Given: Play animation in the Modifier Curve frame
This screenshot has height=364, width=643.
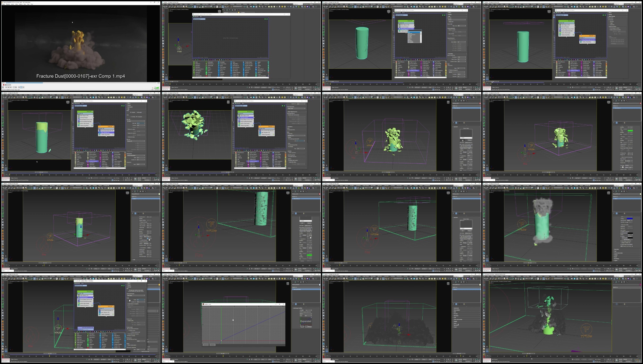Looking at the screenshot, I should [x=288, y=359].
